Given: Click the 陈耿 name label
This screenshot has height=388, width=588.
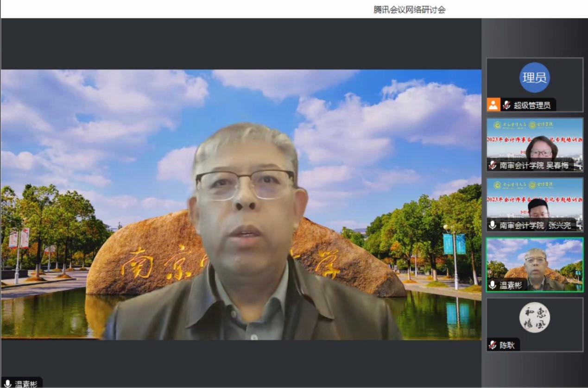Looking at the screenshot, I should (x=507, y=345).
